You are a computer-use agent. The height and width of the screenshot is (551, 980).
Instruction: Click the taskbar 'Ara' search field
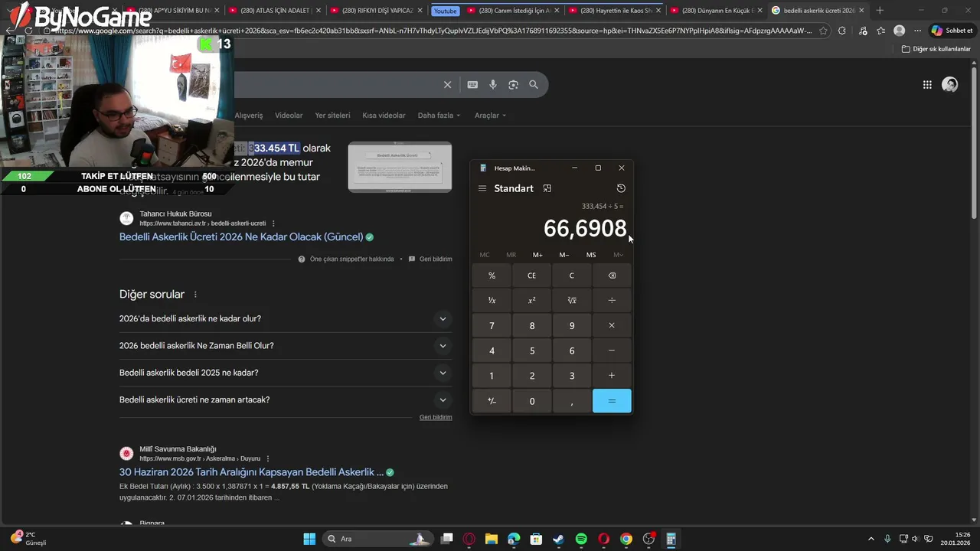377,539
